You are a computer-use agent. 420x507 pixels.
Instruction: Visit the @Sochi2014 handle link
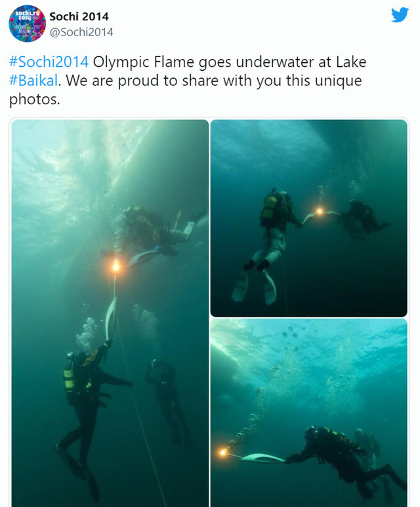coord(81,32)
